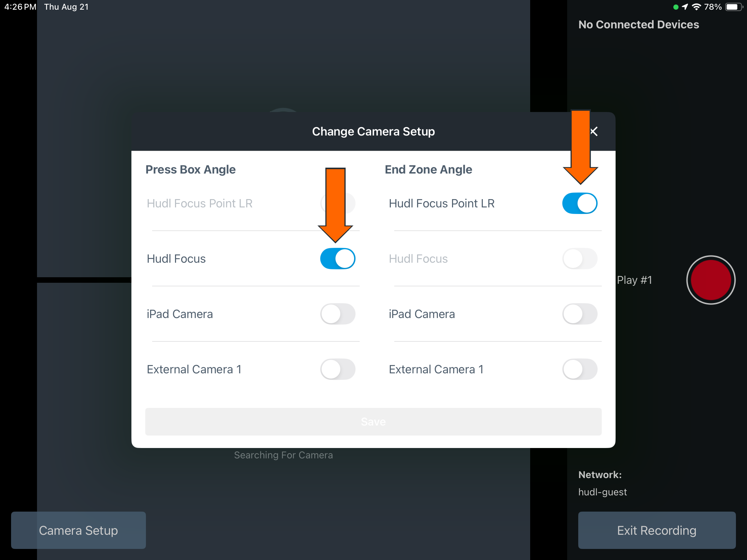Tap the green camera-in-use indicator dot
747x560 pixels.
pos(676,7)
